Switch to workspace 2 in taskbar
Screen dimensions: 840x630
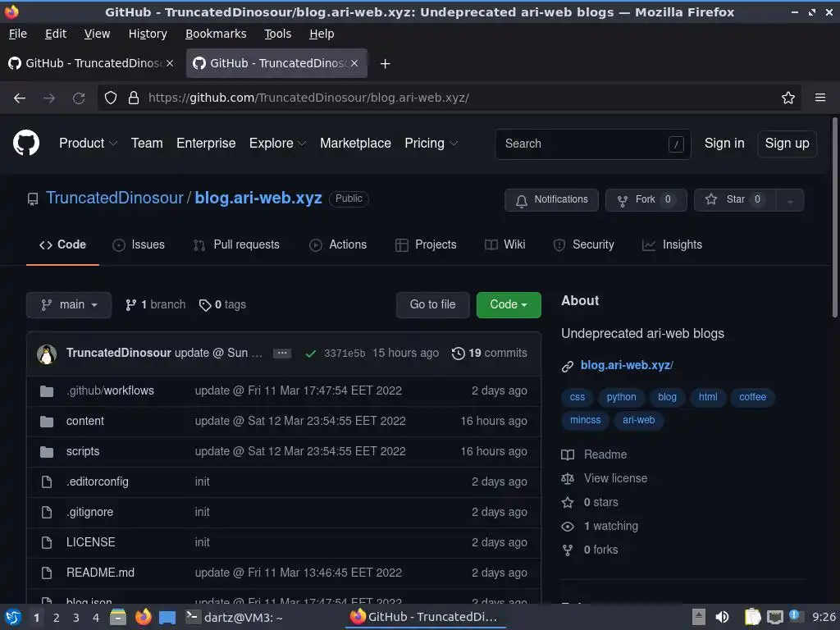56,618
